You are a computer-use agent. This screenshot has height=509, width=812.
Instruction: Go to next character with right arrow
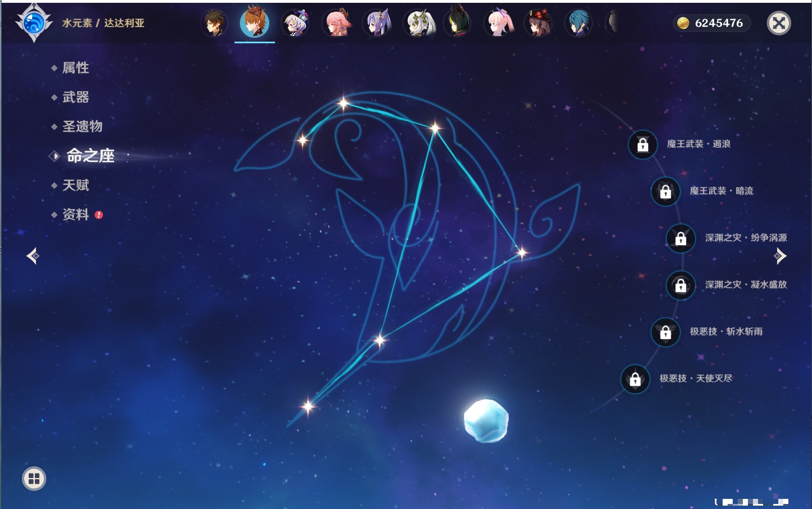(x=780, y=256)
